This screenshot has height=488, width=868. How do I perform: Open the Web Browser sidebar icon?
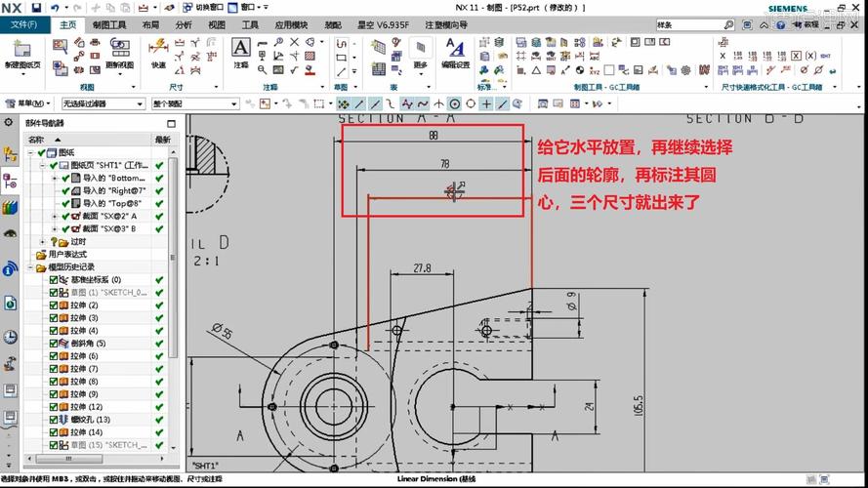[x=10, y=304]
